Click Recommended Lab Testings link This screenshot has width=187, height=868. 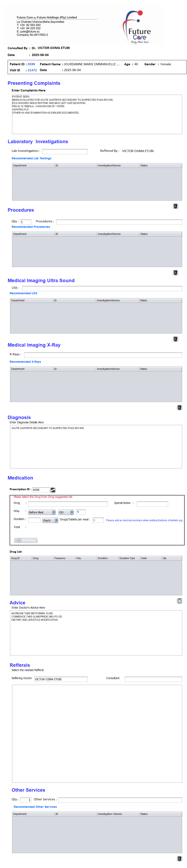[x=32, y=158]
